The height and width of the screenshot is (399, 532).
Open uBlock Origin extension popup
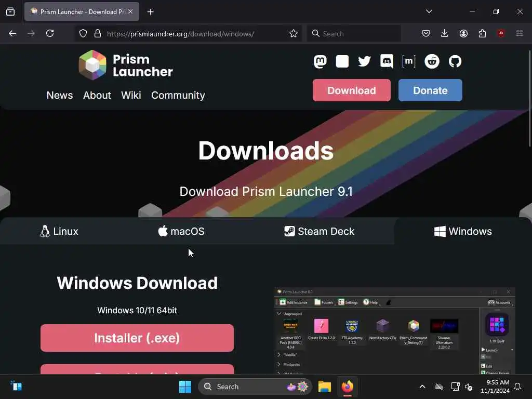pyautogui.click(x=501, y=33)
